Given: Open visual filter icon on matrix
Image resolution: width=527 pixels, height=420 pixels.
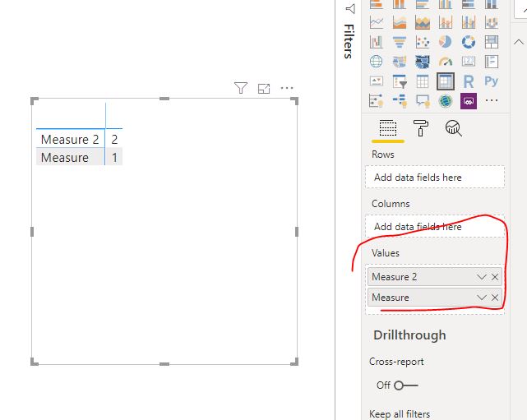Looking at the screenshot, I should pos(241,88).
